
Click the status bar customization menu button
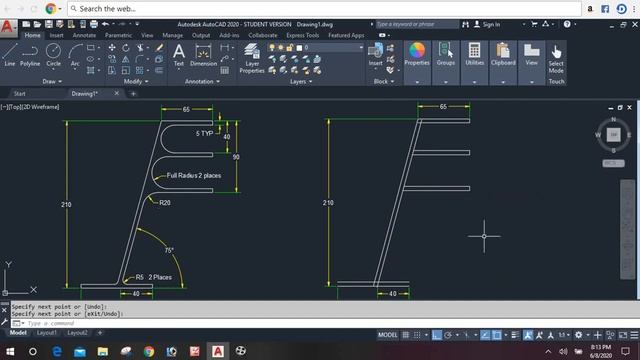tap(634, 335)
